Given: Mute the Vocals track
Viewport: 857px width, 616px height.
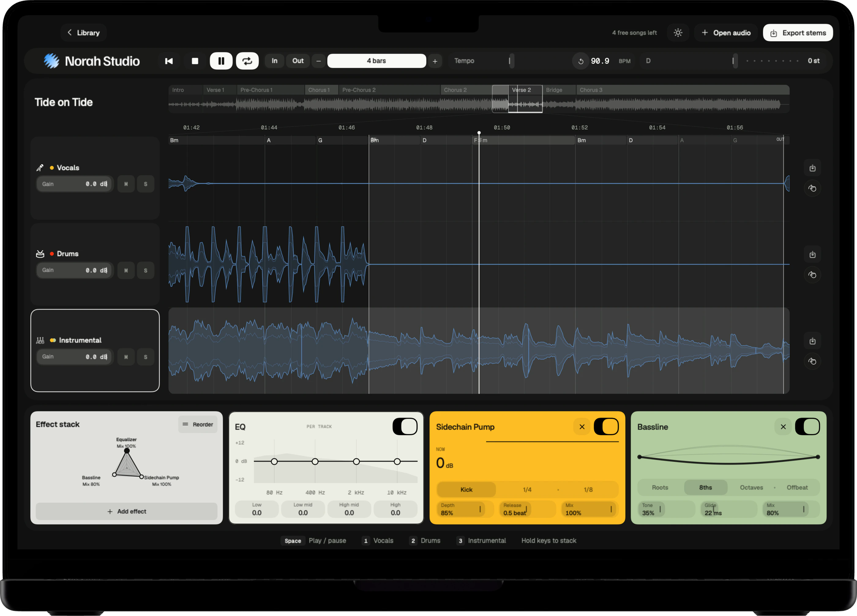Looking at the screenshot, I should click(x=126, y=184).
